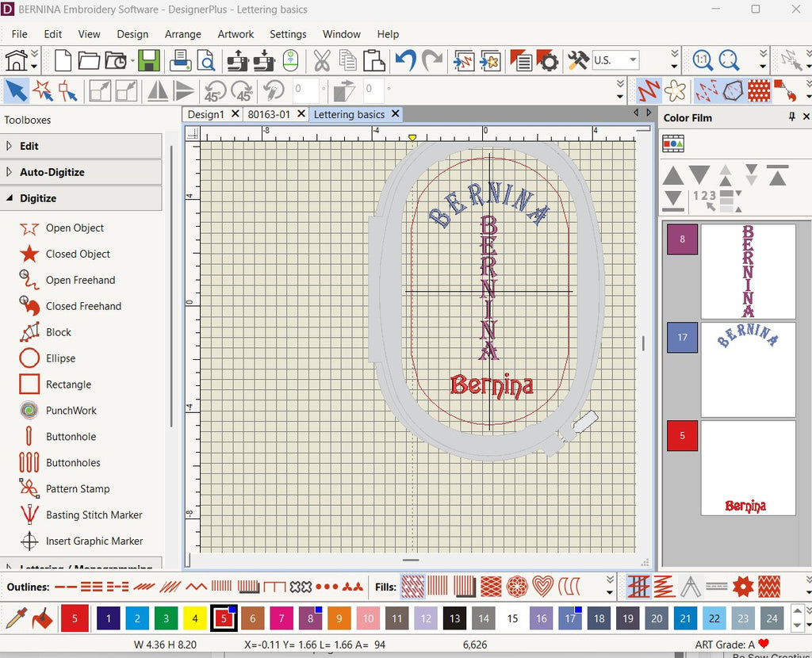Select the Color Picker eyedropper tool
Image resolution: width=812 pixels, height=658 pixels.
click(17, 618)
